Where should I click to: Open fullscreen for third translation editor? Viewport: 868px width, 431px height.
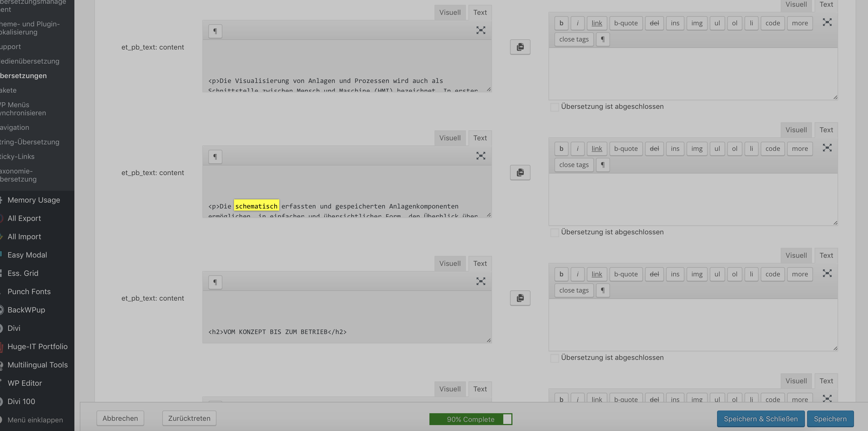(x=827, y=273)
